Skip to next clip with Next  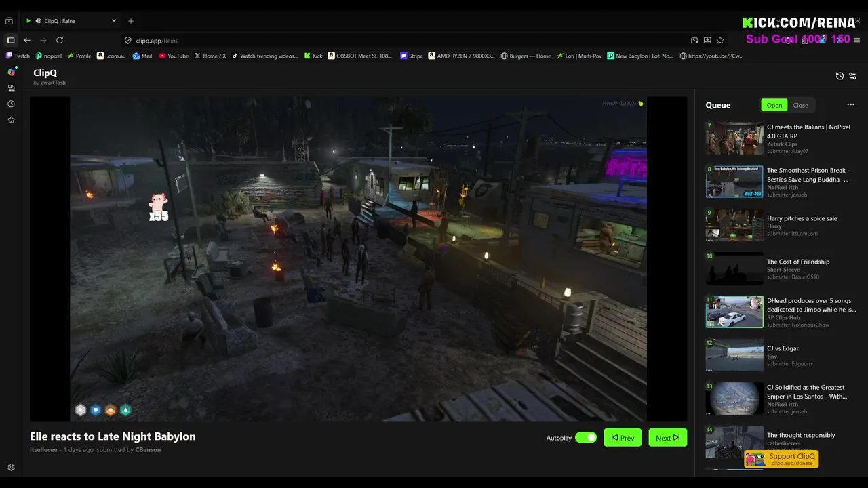tap(668, 438)
